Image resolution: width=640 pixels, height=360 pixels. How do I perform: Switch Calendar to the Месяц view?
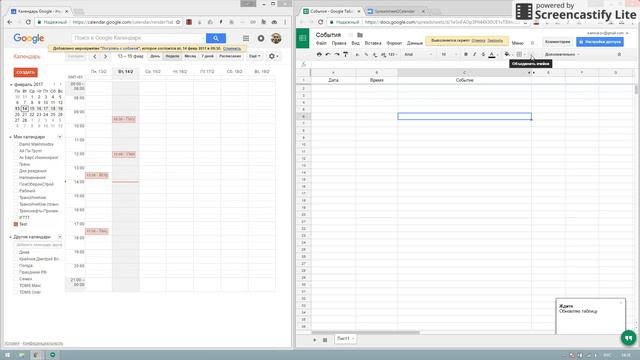[x=190, y=56]
